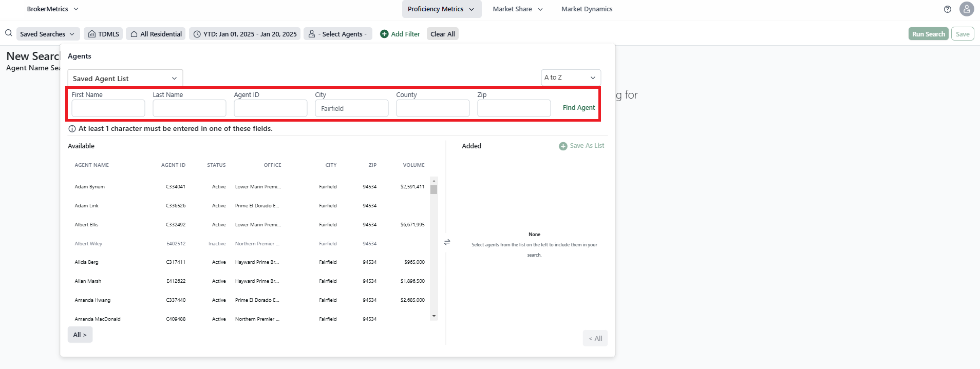Select agent Adam Bynum from the list
Viewport: 980px width, 369px height.
pyautogui.click(x=90, y=187)
